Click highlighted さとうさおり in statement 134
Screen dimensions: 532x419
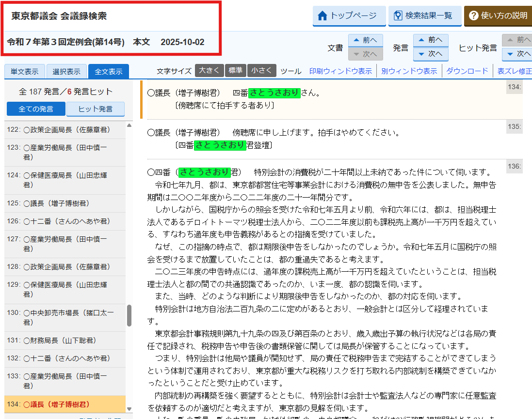tap(274, 93)
